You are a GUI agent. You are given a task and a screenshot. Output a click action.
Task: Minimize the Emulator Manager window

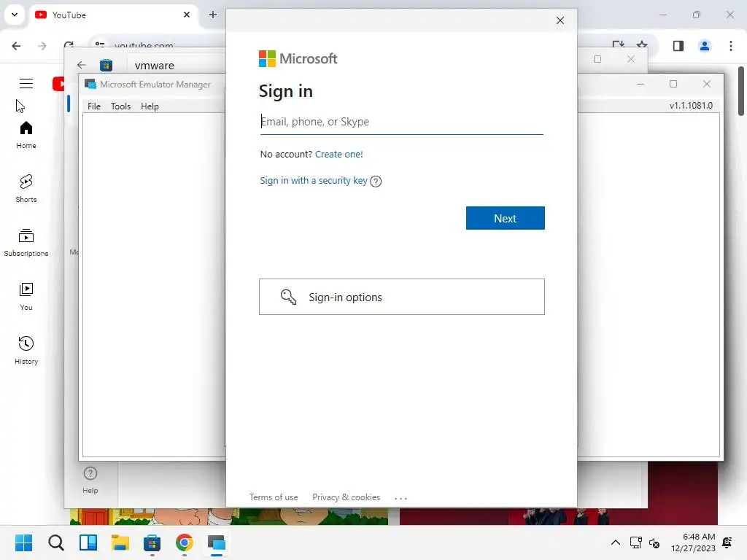[x=640, y=85]
